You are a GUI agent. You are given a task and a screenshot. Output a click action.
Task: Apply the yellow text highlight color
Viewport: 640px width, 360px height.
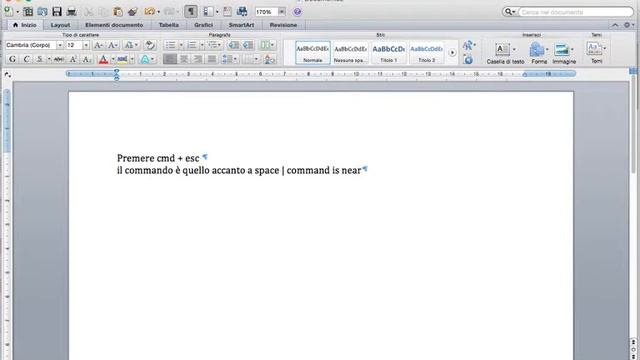click(x=122, y=59)
